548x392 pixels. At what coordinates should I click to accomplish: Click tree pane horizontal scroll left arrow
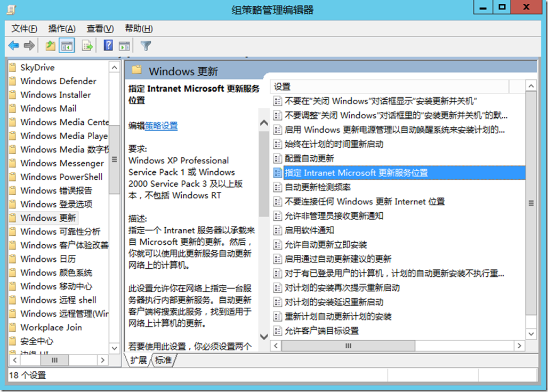click(14, 360)
